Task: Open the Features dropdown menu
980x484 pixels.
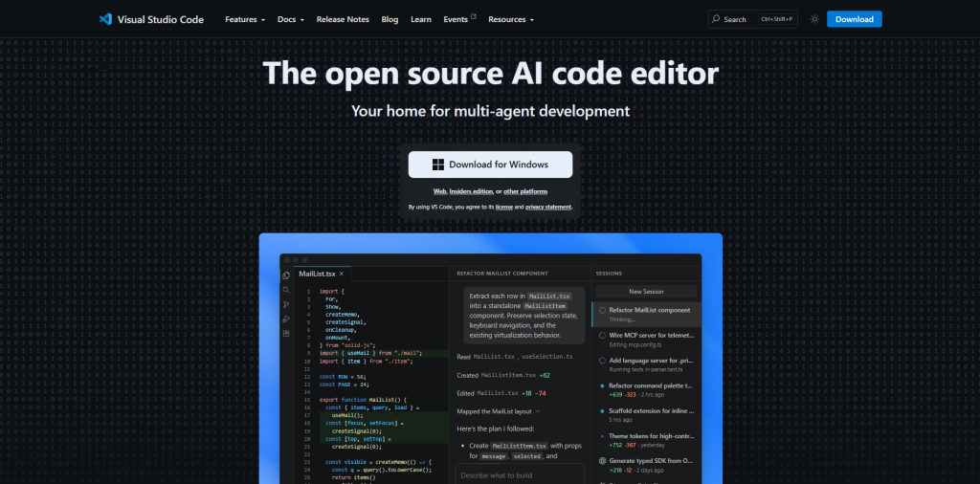Action: pyautogui.click(x=245, y=19)
